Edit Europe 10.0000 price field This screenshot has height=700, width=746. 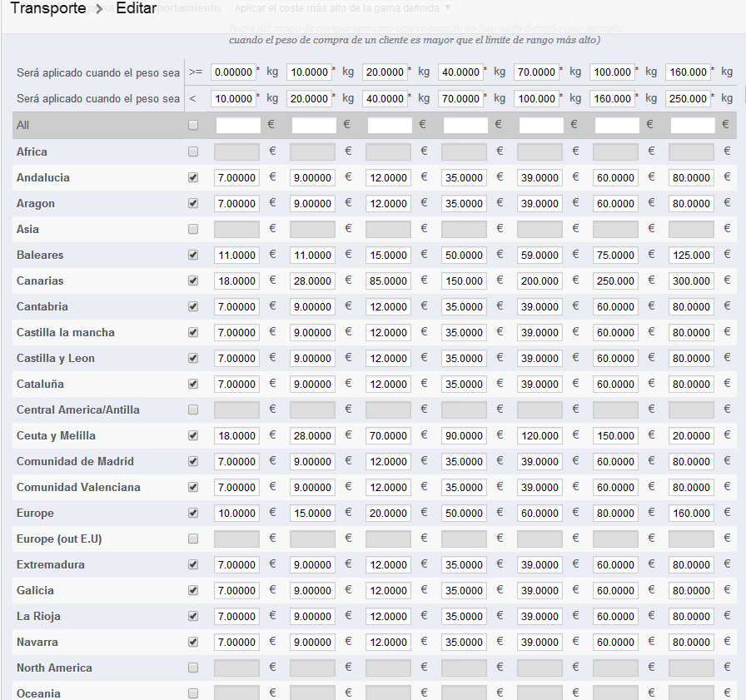(236, 514)
